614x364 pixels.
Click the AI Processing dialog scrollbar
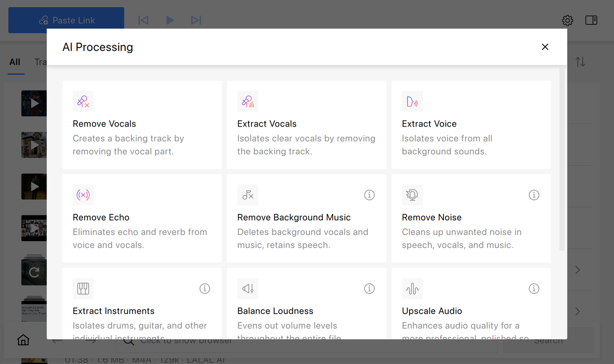562,158
